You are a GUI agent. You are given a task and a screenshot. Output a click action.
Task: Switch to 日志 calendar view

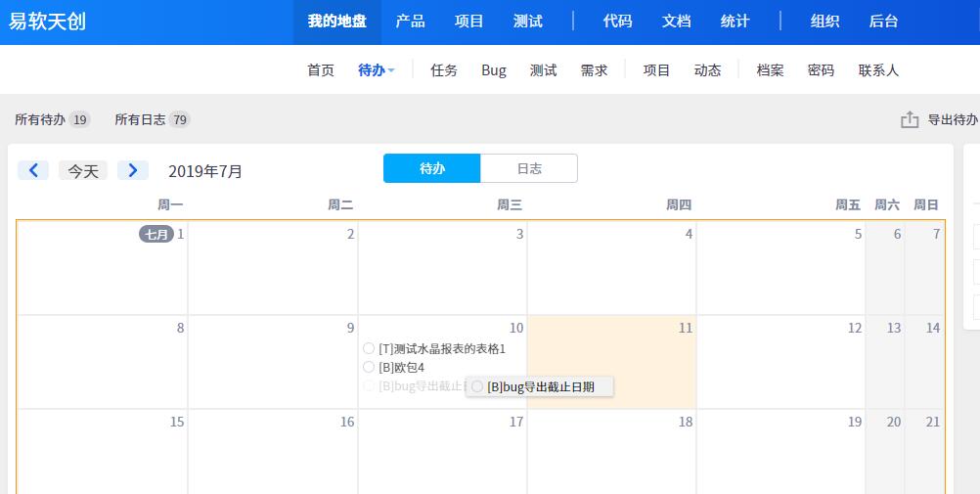pos(529,168)
